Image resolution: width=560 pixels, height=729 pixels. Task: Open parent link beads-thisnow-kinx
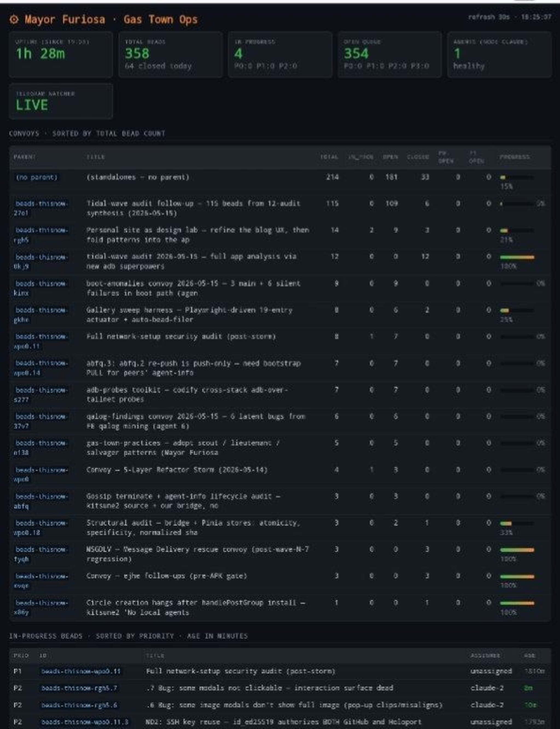click(41, 288)
